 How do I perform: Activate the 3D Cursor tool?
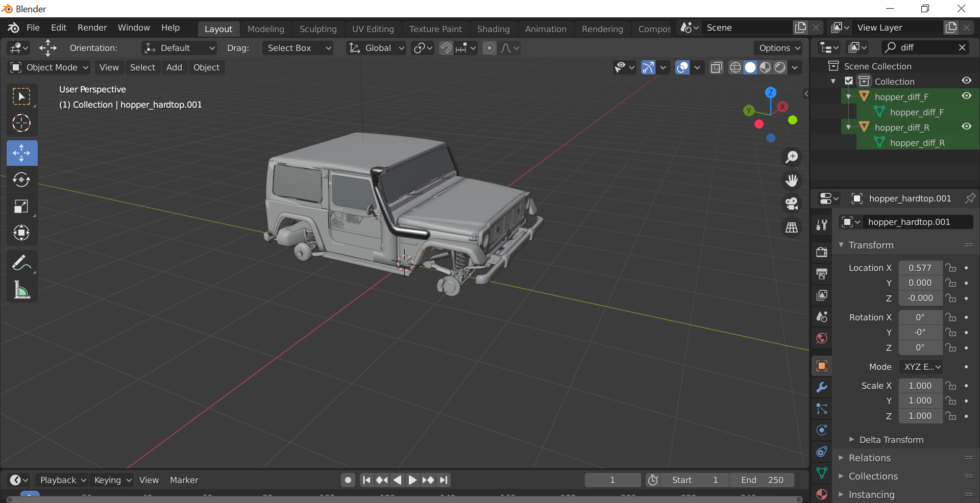point(21,123)
